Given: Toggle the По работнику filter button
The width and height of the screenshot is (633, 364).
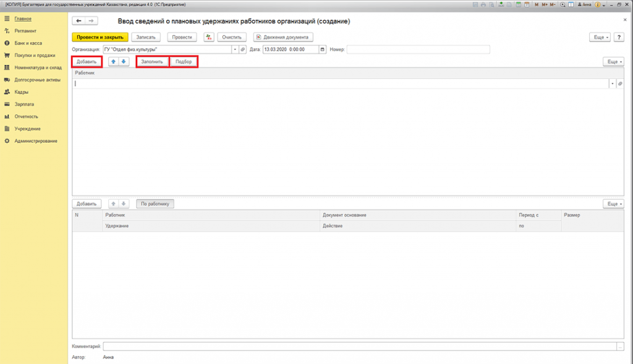Looking at the screenshot, I should point(156,203).
